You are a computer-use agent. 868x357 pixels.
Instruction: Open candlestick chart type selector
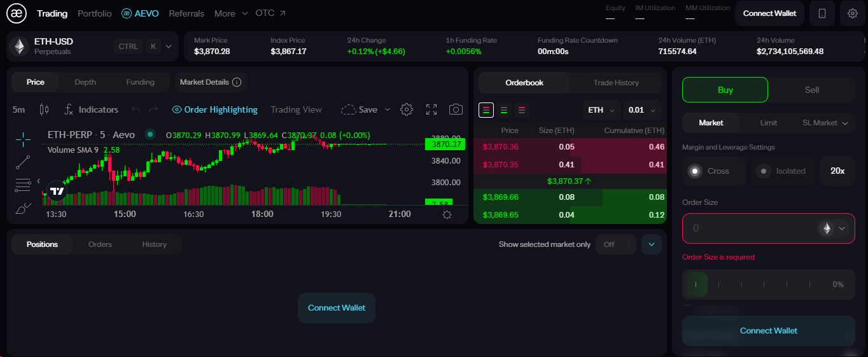(x=44, y=109)
